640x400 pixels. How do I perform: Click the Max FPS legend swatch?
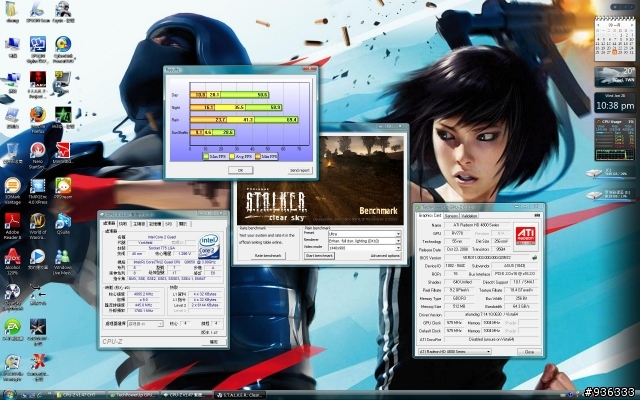coord(206,156)
